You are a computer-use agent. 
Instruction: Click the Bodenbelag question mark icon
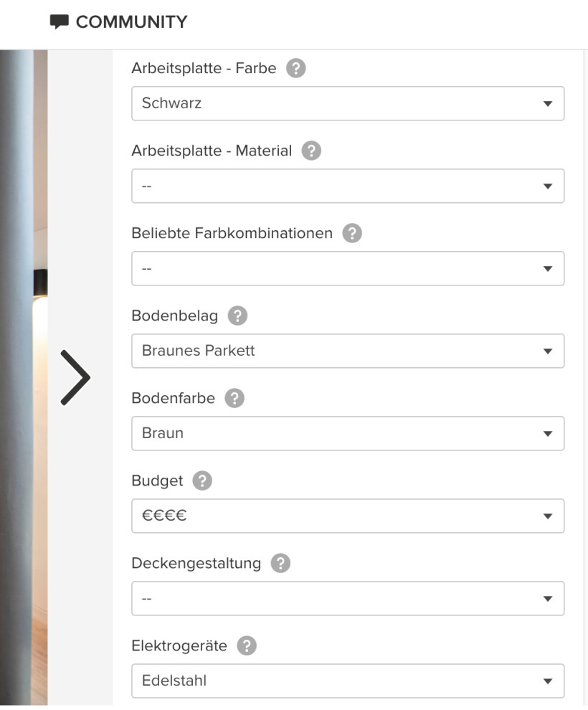(237, 316)
